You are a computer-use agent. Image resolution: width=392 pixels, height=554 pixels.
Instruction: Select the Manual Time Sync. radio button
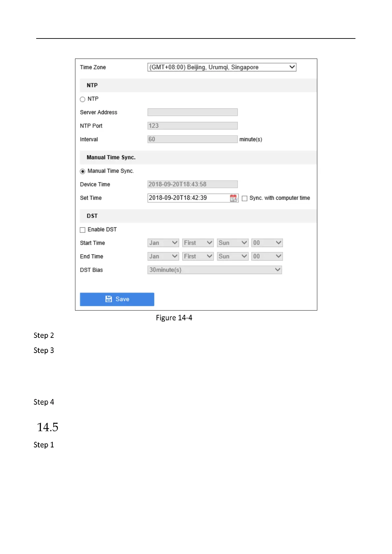(x=83, y=171)
